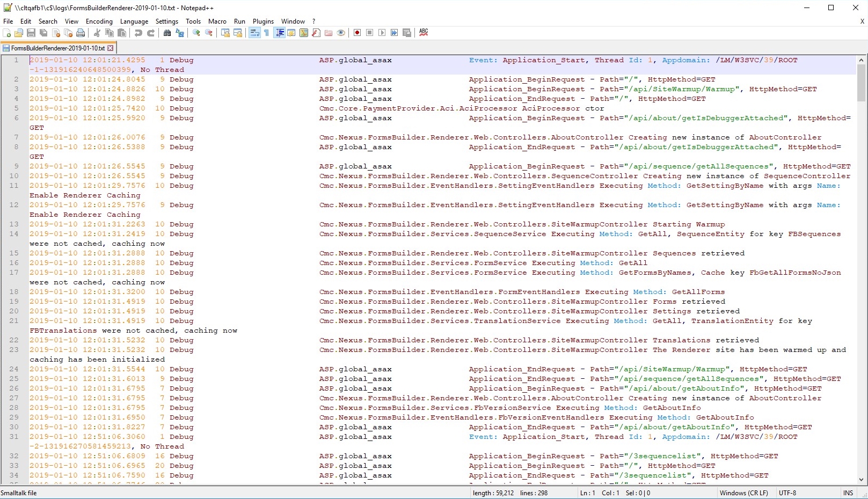Open the Encoding menu
The width and height of the screenshot is (868, 499).
coord(99,21)
